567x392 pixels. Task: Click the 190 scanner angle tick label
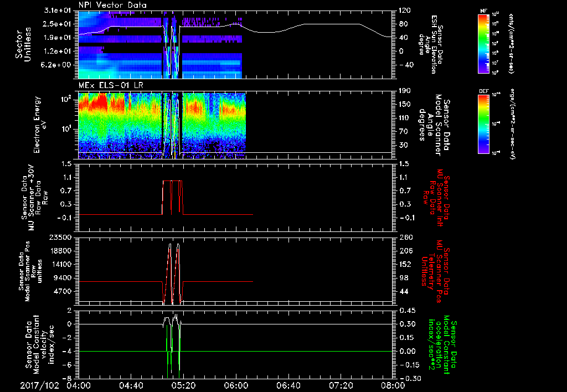[405, 91]
